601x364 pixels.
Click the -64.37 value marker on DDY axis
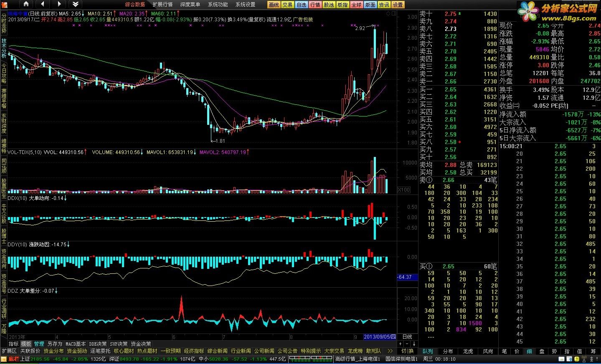[x=407, y=277]
